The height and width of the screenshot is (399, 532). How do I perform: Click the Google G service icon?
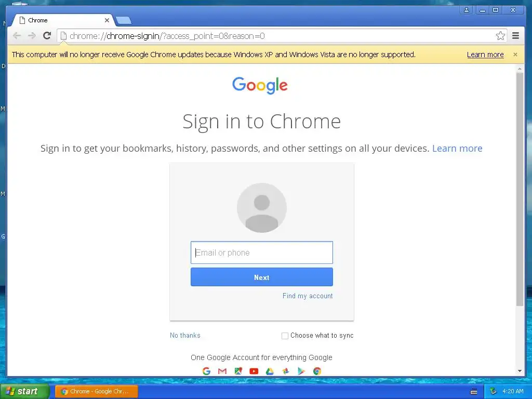pyautogui.click(x=206, y=371)
